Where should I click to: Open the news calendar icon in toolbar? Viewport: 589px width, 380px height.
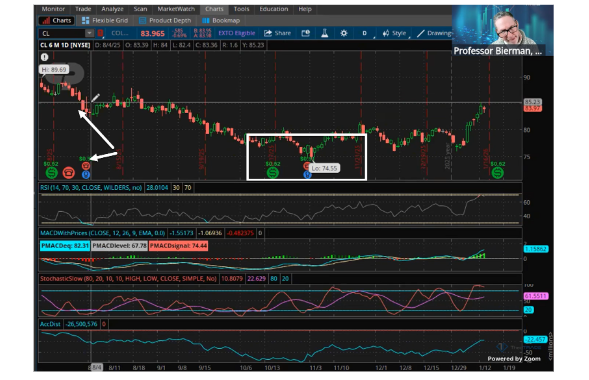coord(305,33)
